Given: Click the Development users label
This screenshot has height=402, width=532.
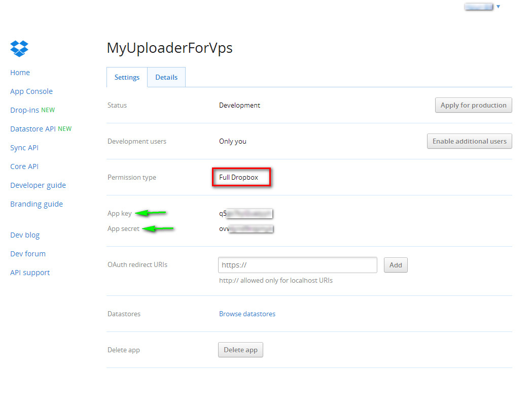Looking at the screenshot, I should 137,141.
